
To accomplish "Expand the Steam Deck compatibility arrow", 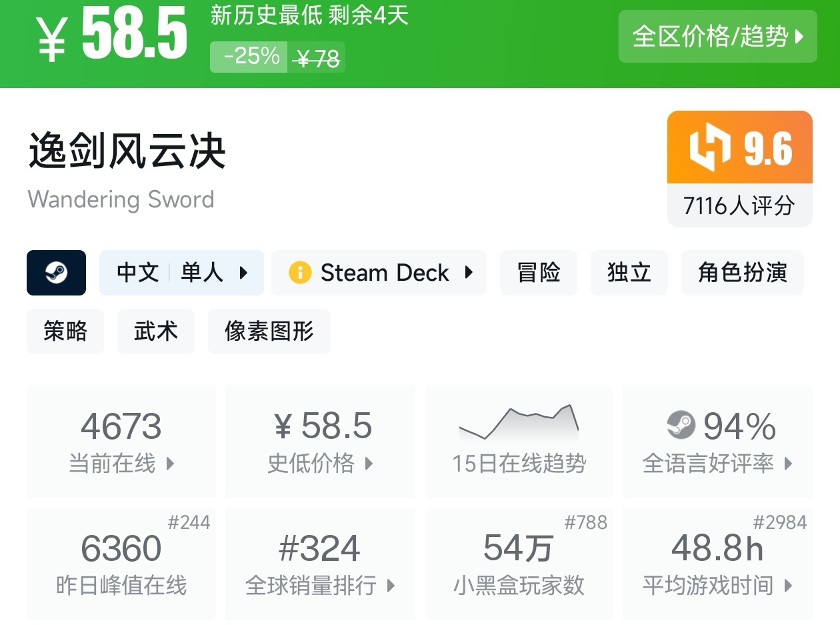I will 469,273.
